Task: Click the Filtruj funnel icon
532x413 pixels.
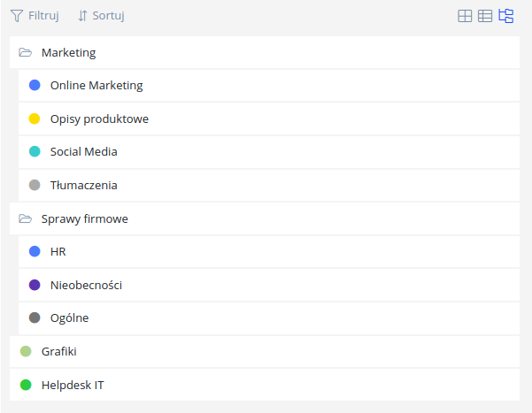Action: (17, 16)
